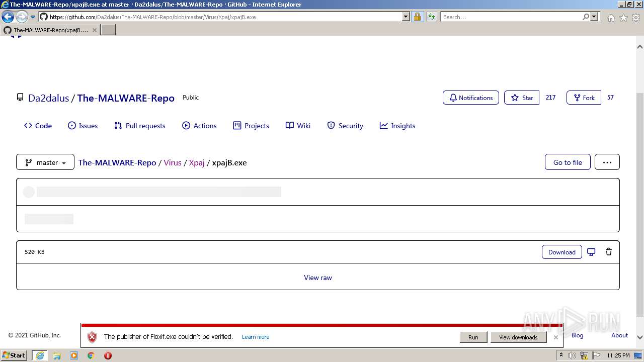Click the View downloads button
The width and height of the screenshot is (644, 362).
click(518, 337)
